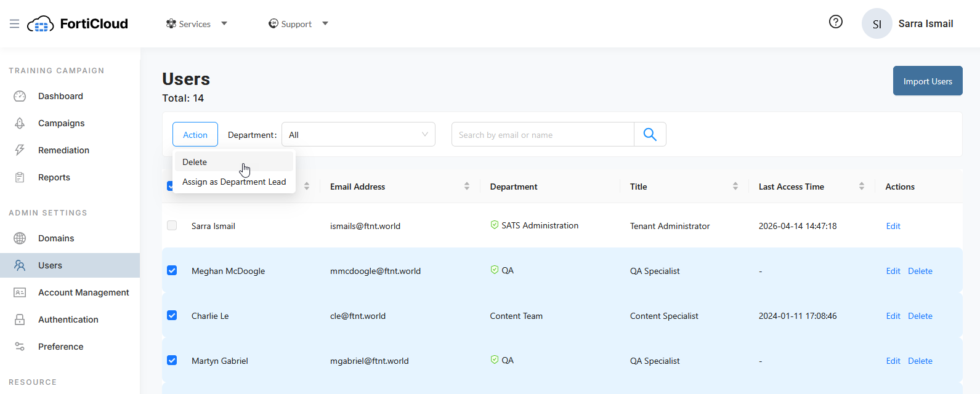Click the shield icon in Martyn Gabriel row
Viewport: 980px width, 394px height.
click(x=495, y=360)
